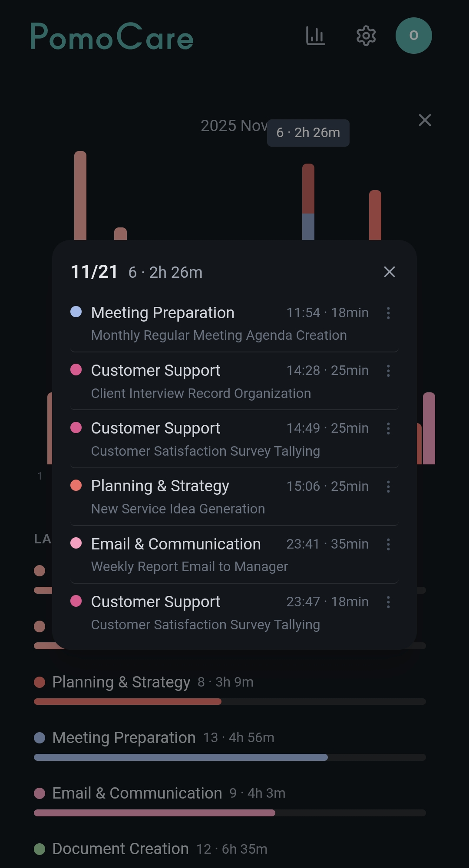This screenshot has height=868, width=469.
Task: Click the PomoCare logo
Action: click(112, 37)
